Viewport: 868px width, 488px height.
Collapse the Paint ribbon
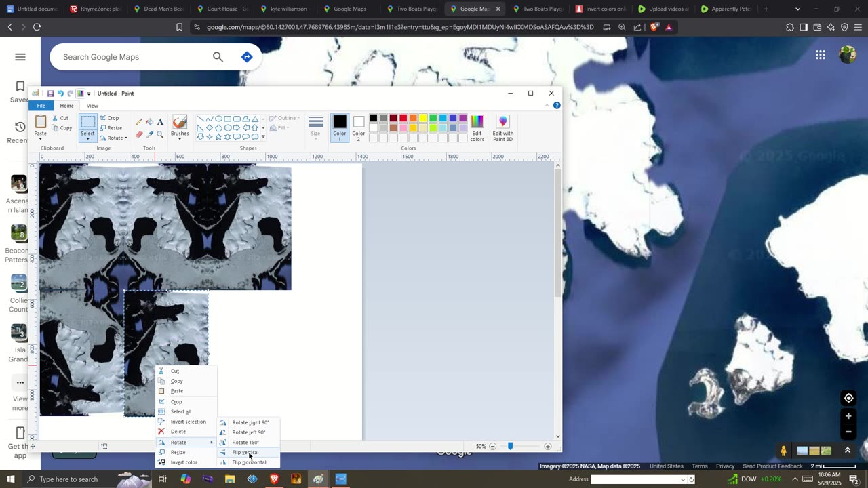coord(547,106)
